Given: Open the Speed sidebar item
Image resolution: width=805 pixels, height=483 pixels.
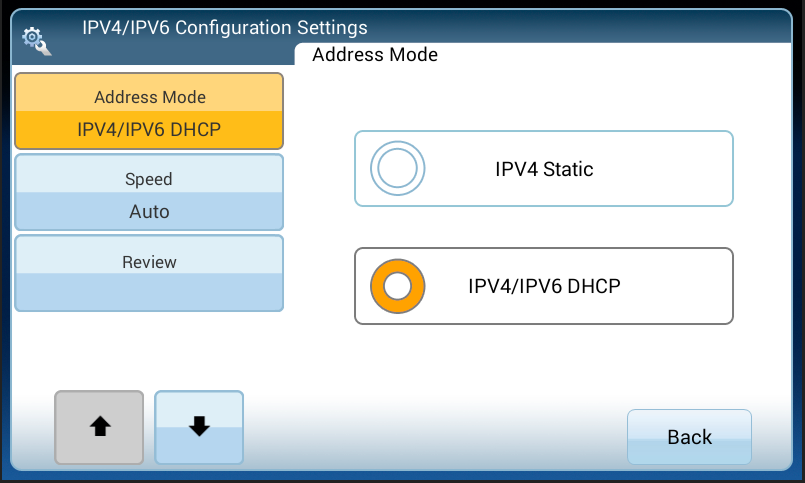Looking at the screenshot, I should point(149,193).
